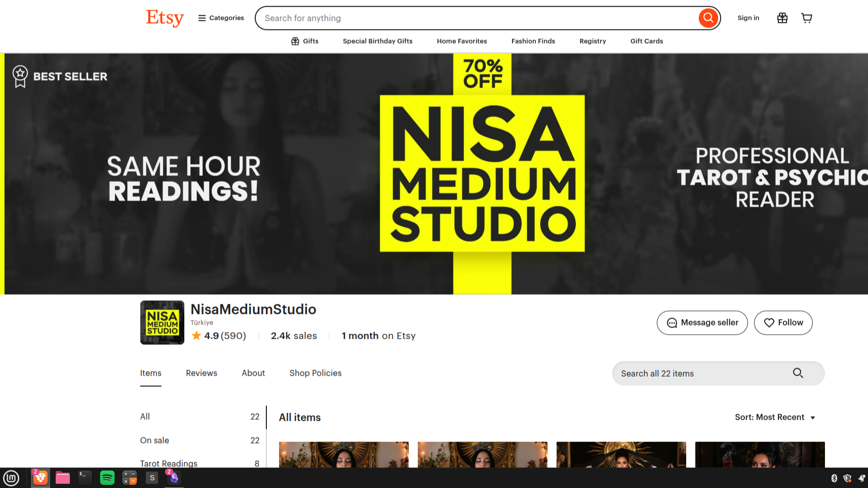Open the Sort: Most Recent dropdown
Screen dimensions: 868x488
click(775, 417)
